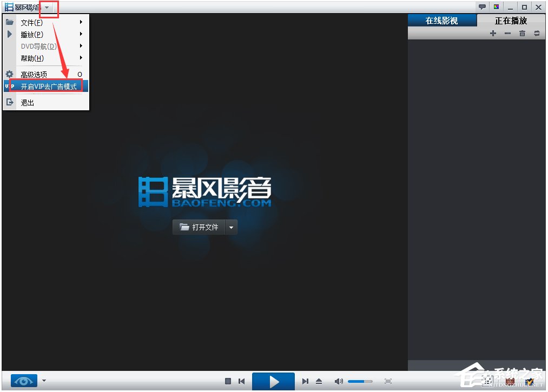Switch to the 在线影视 tab
The image size is (548, 392).
click(x=442, y=21)
